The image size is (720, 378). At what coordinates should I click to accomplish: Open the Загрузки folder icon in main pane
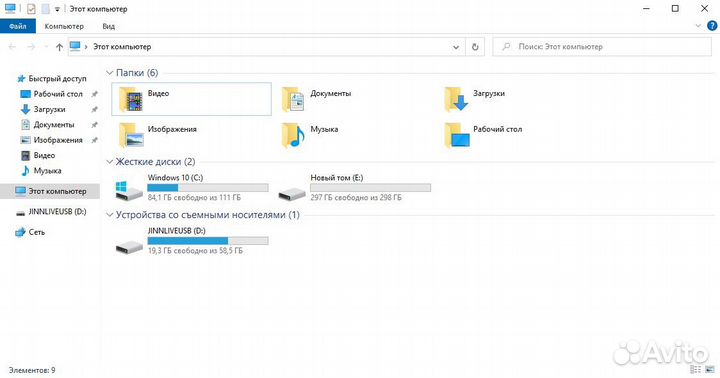click(x=456, y=99)
